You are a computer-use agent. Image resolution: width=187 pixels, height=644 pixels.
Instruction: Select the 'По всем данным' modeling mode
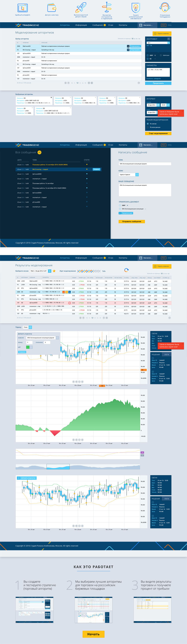click(148, 127)
